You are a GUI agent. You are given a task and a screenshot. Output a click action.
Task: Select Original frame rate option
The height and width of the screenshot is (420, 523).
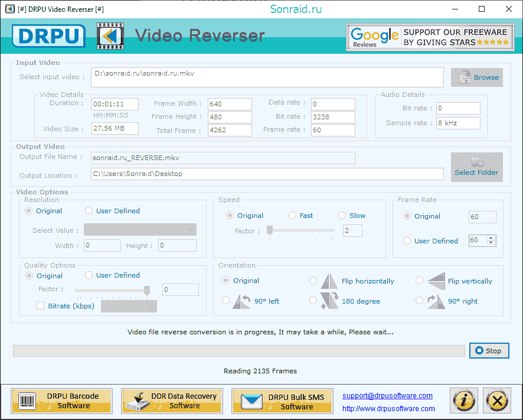tap(407, 216)
